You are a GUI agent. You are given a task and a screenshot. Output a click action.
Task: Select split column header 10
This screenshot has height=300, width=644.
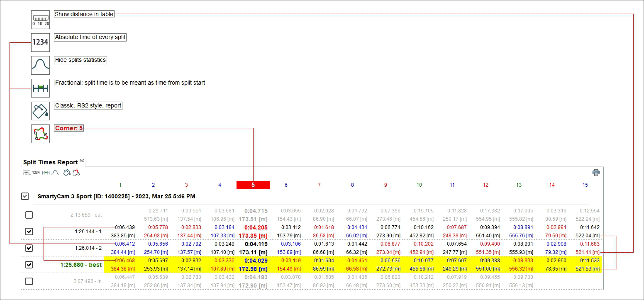tap(419, 185)
